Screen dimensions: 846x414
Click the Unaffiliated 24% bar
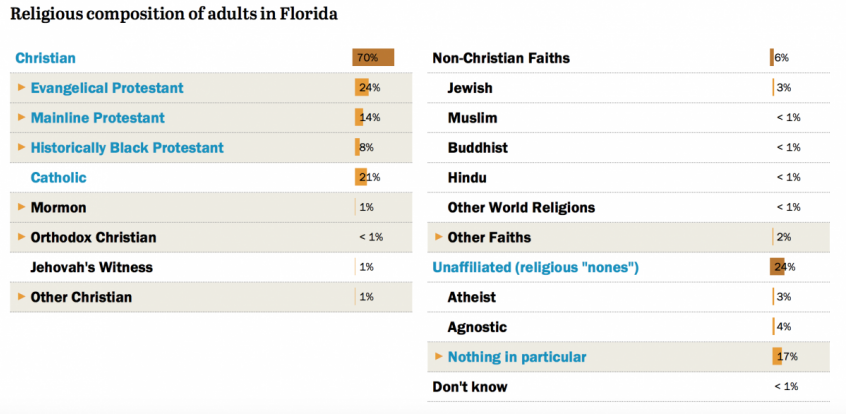pyautogui.click(x=778, y=267)
